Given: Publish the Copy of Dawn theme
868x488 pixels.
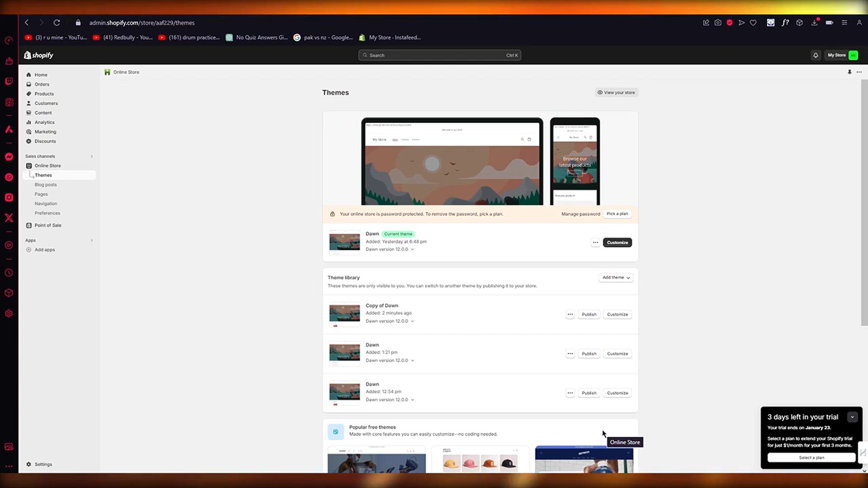Looking at the screenshot, I should pos(589,314).
